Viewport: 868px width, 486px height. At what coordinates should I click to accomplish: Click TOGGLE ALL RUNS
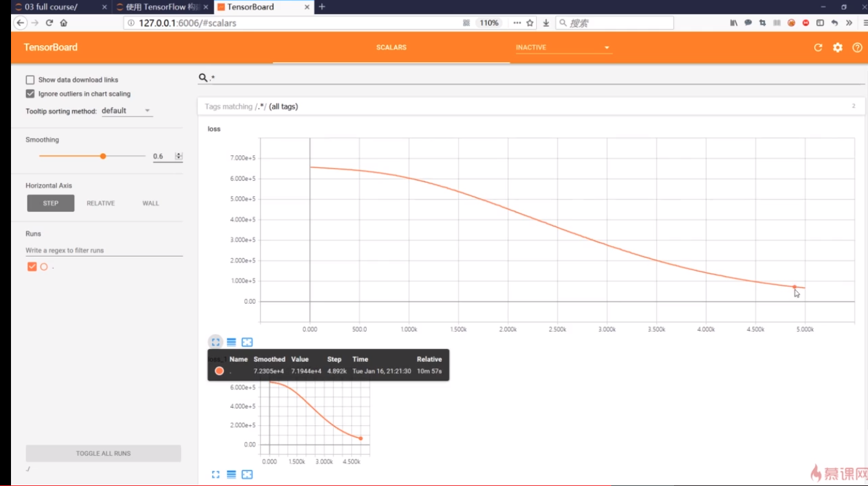(x=103, y=453)
